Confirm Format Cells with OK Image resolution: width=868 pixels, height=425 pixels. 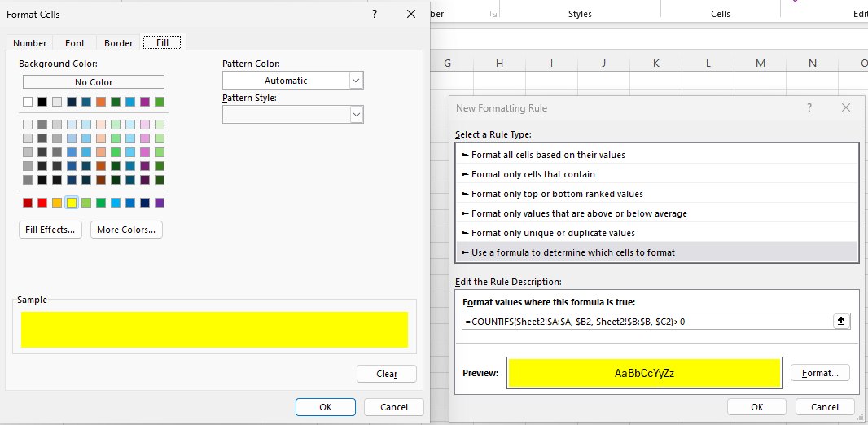click(x=326, y=407)
